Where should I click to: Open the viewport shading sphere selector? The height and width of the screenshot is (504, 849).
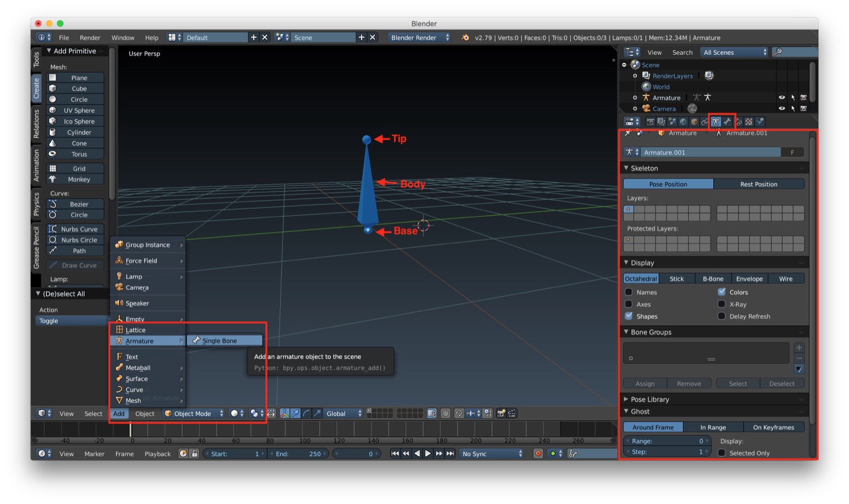(237, 413)
